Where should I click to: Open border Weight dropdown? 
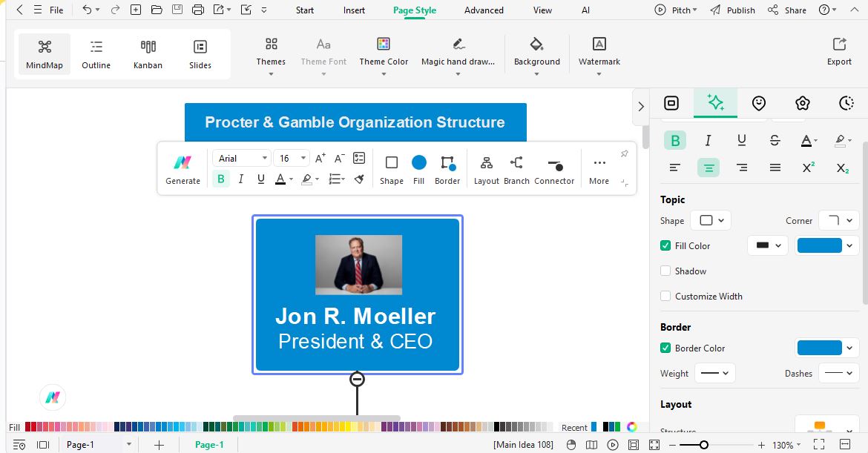[714, 374]
